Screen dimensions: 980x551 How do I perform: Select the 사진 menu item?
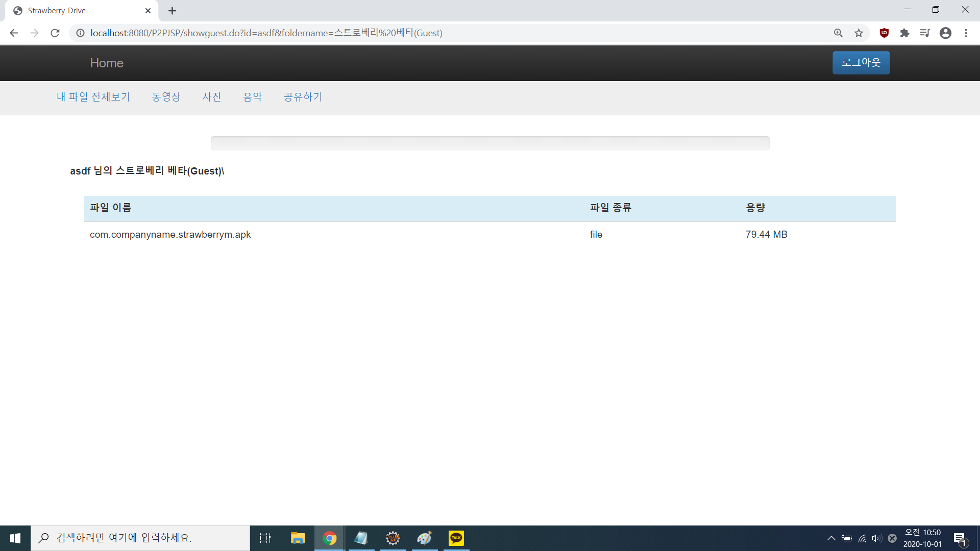(212, 97)
